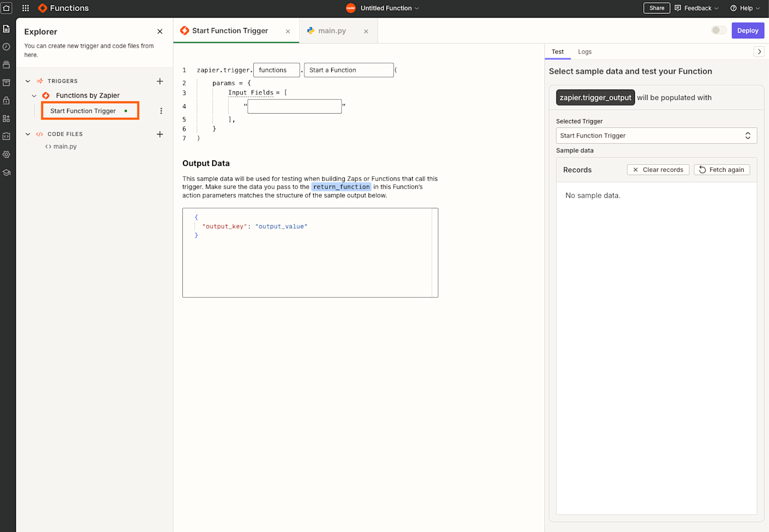769x532 pixels.
Task: Open the Feedback dropdown
Action: tap(696, 8)
